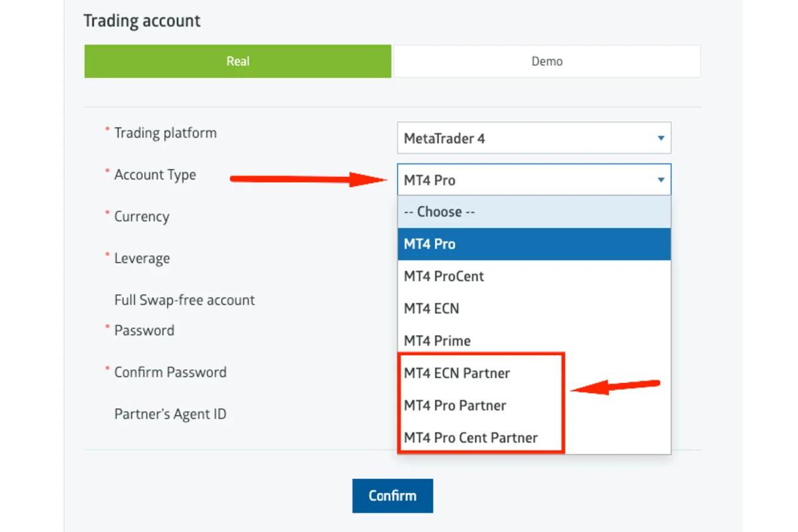798x532 pixels.
Task: Select the highlighted MT4 Pro option
Action: click(534, 244)
